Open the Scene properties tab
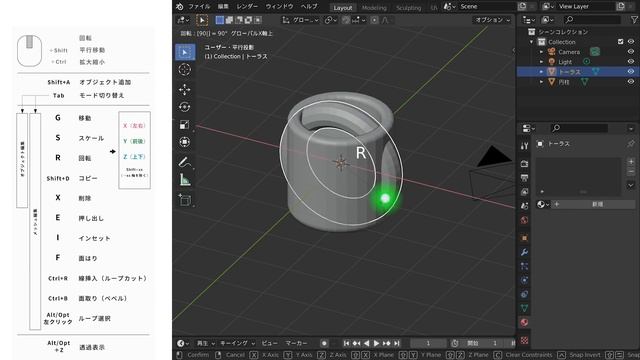640x360 pixels. tap(524, 206)
